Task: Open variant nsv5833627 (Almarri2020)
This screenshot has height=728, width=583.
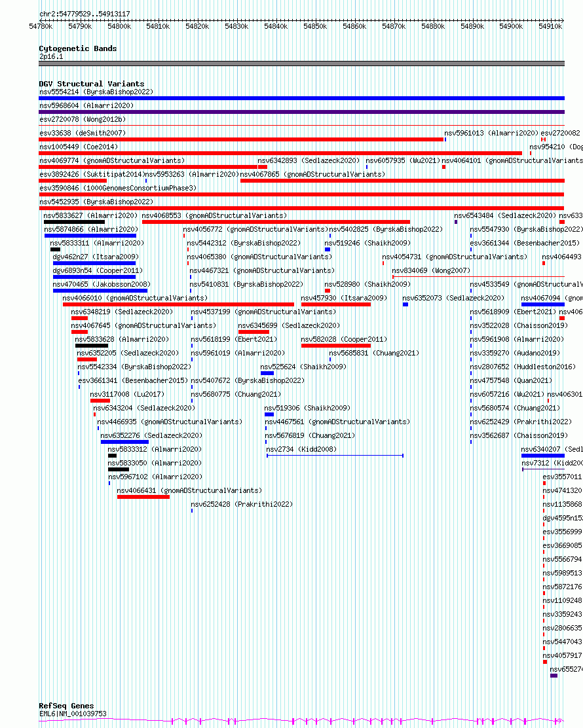Action: coord(90,216)
